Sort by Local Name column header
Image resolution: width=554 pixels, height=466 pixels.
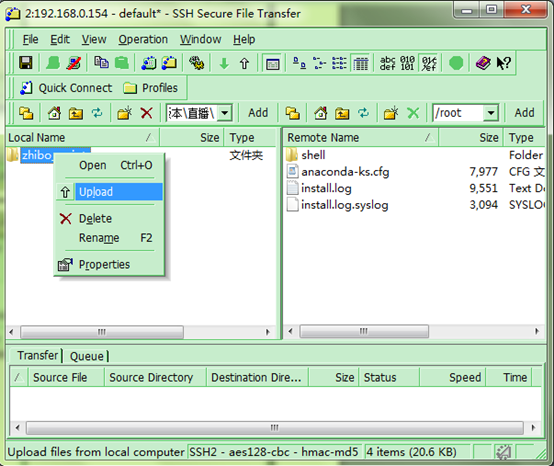(x=82, y=137)
